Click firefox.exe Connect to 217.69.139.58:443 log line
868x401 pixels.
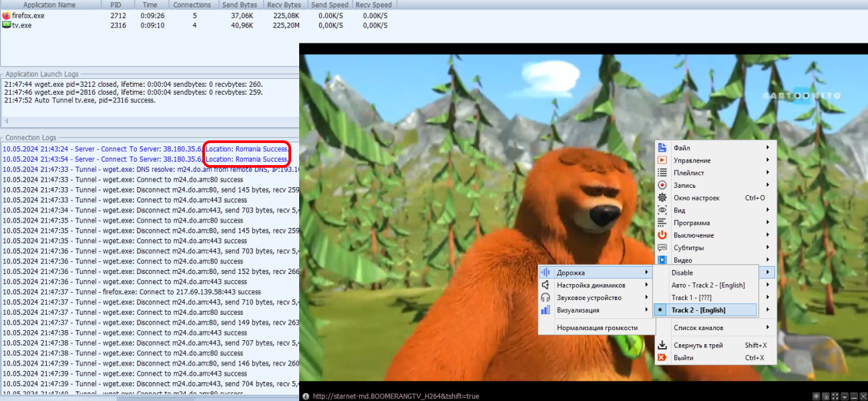132,292
